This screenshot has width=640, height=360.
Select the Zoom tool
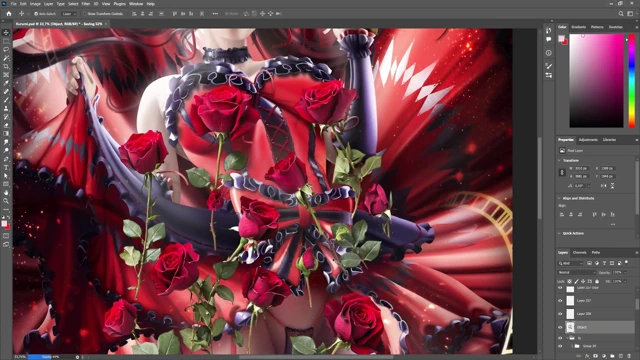click(x=6, y=201)
